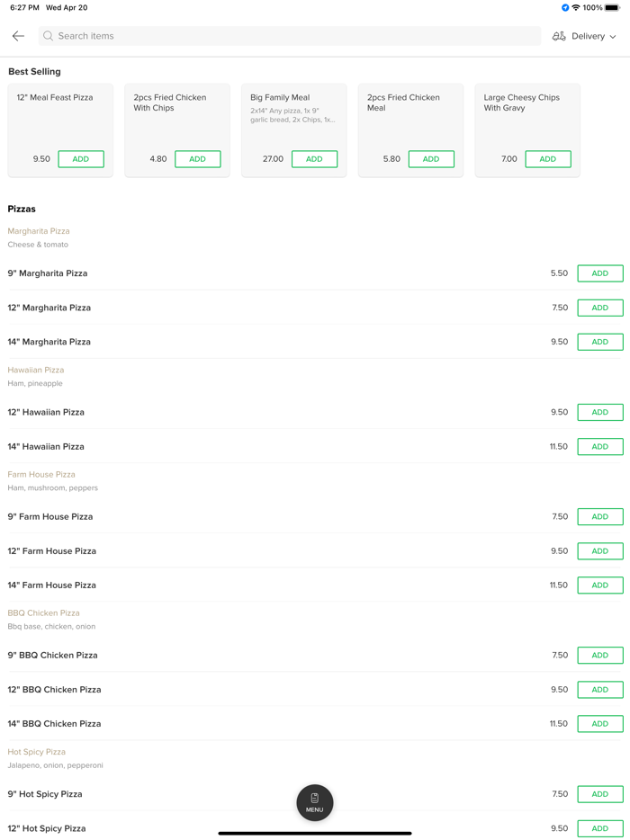Tap the location services icon in status bar
Image resolution: width=630 pixels, height=840 pixels.
coord(565,7)
